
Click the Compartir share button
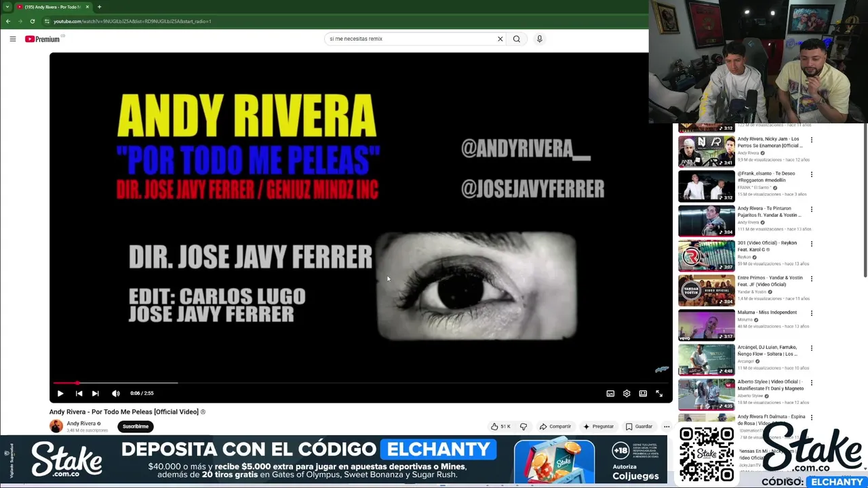(x=555, y=426)
